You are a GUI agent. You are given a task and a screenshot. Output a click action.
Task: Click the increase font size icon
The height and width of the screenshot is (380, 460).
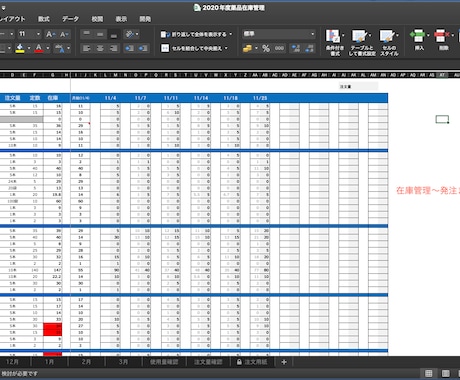coord(50,34)
